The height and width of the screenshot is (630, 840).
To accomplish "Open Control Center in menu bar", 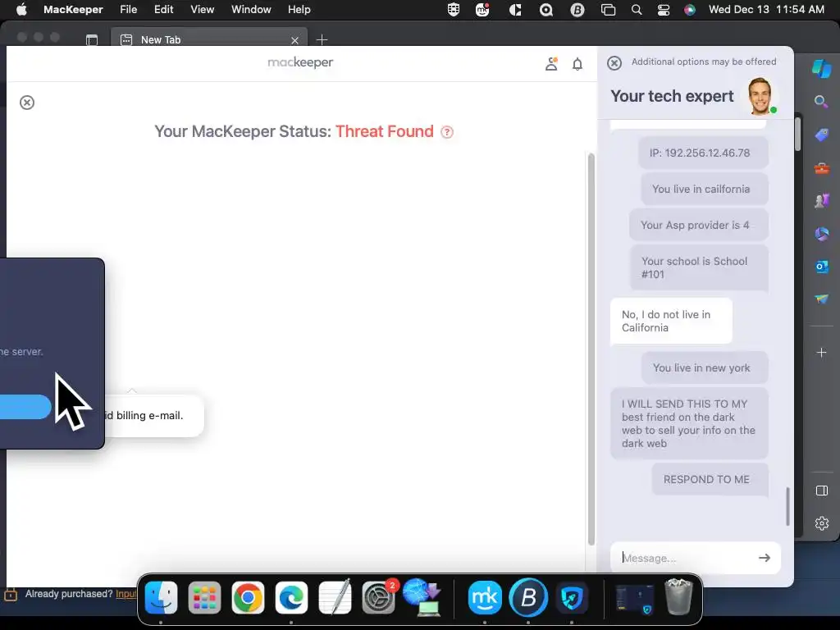I will point(663,10).
